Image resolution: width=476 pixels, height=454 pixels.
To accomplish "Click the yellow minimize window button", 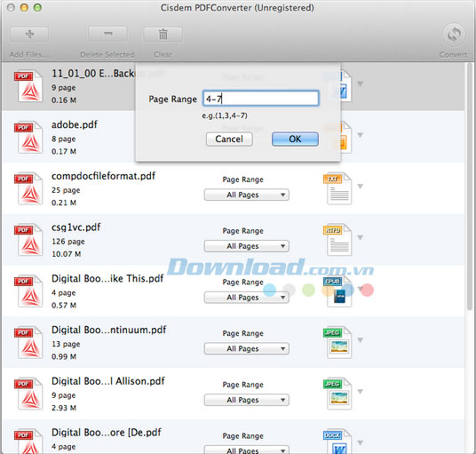I will [24, 8].
